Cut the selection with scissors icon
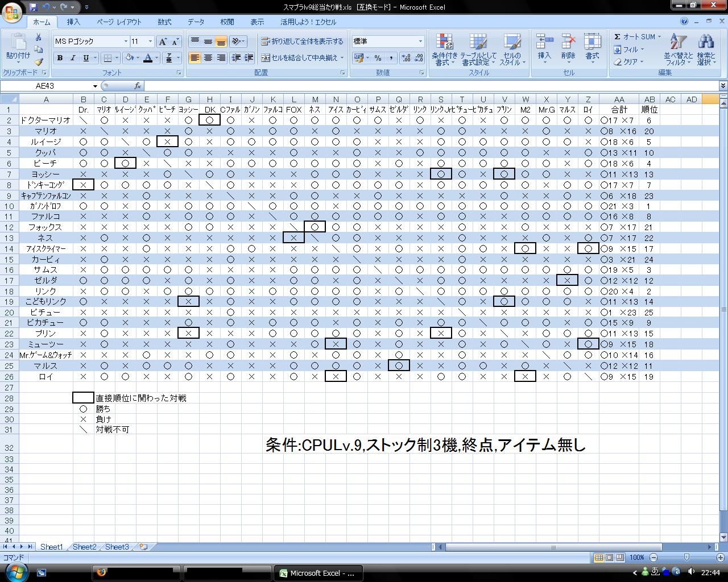The image size is (728, 582). [x=39, y=37]
